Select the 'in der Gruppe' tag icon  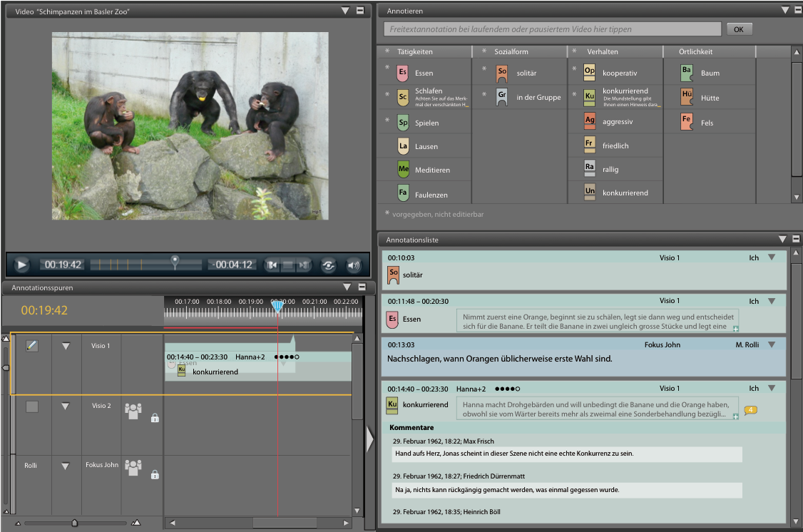coord(502,97)
